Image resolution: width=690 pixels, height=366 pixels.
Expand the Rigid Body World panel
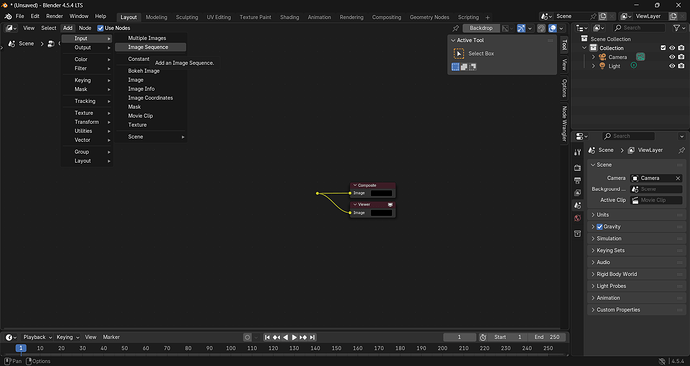pos(636,274)
